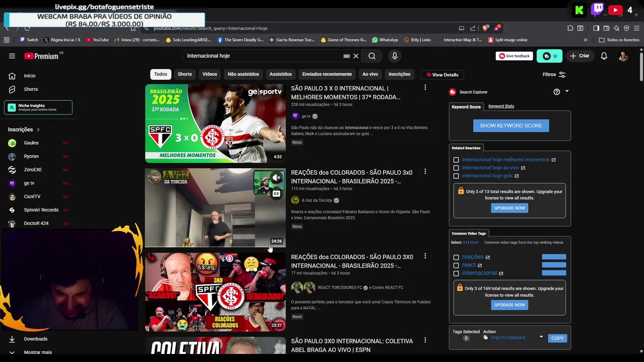644x362 pixels.
Task: Open TubeBuddy help question mark icon
Action: pyautogui.click(x=556, y=92)
